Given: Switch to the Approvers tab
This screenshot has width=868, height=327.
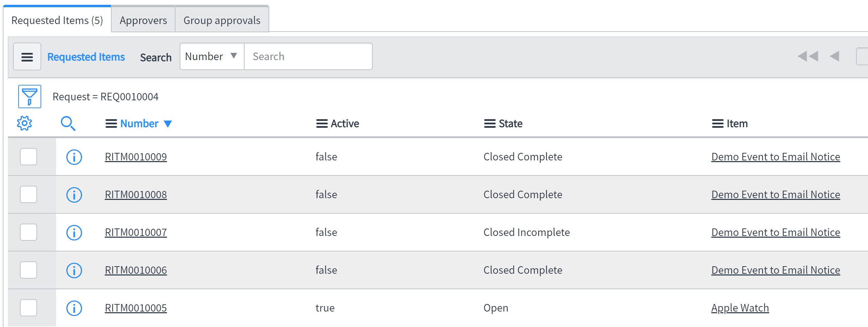Looking at the screenshot, I should 143,20.
